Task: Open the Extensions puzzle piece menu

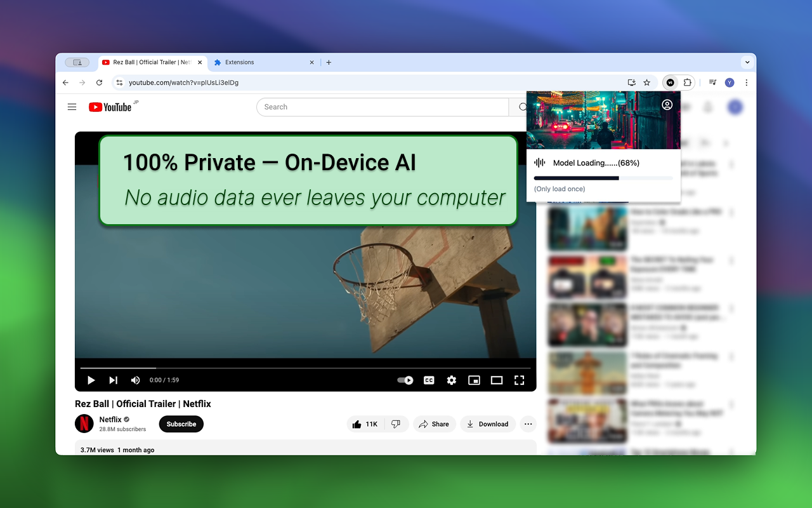Action: pos(687,83)
